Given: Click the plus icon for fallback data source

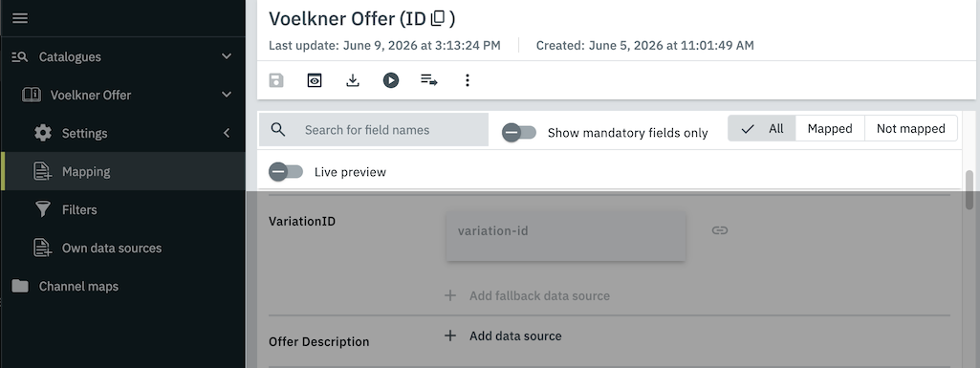Looking at the screenshot, I should click(x=450, y=295).
